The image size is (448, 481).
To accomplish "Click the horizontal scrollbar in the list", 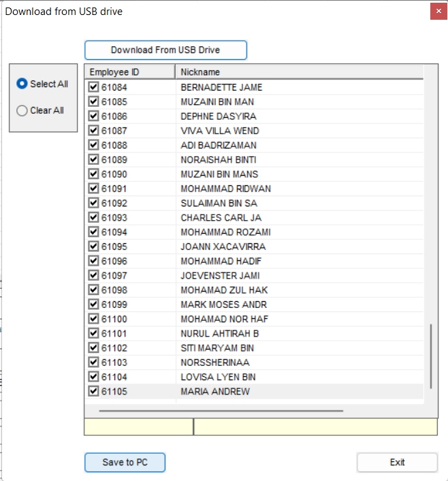I will (x=221, y=411).
